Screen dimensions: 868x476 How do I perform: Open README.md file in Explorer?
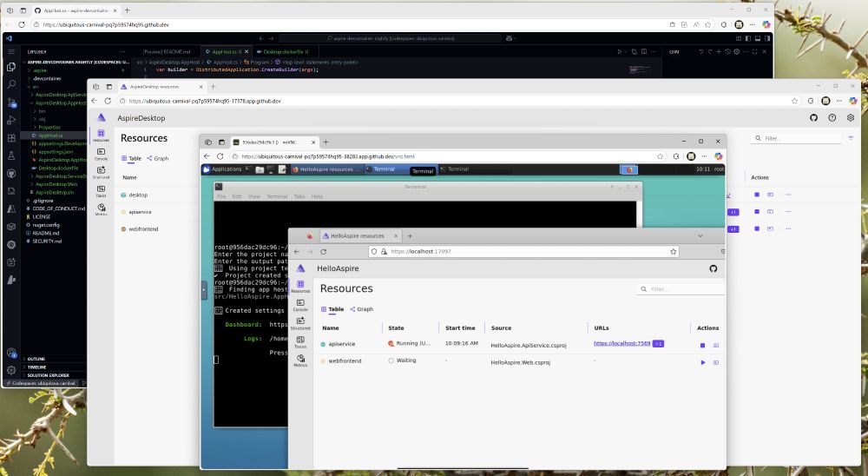tap(46, 234)
